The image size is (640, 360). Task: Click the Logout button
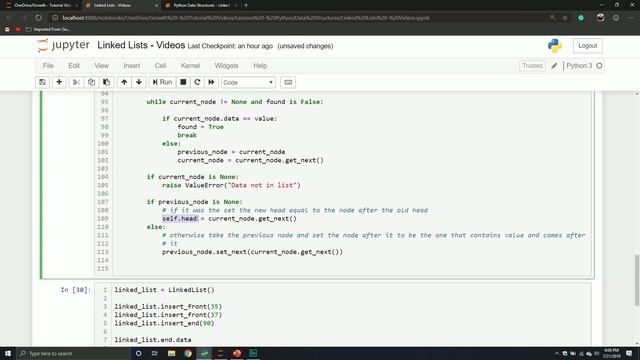(x=587, y=46)
